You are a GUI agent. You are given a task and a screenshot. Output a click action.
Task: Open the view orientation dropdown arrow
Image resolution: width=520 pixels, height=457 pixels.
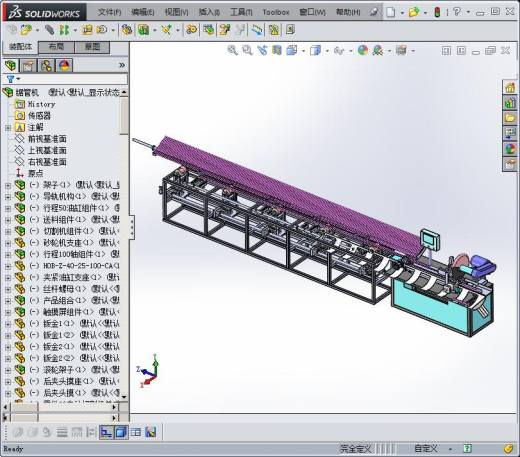[x=303, y=51]
